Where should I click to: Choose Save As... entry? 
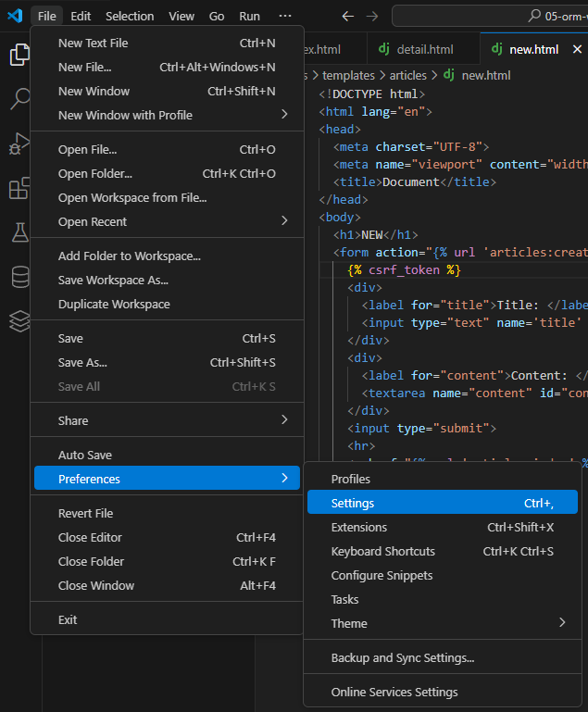click(x=167, y=362)
